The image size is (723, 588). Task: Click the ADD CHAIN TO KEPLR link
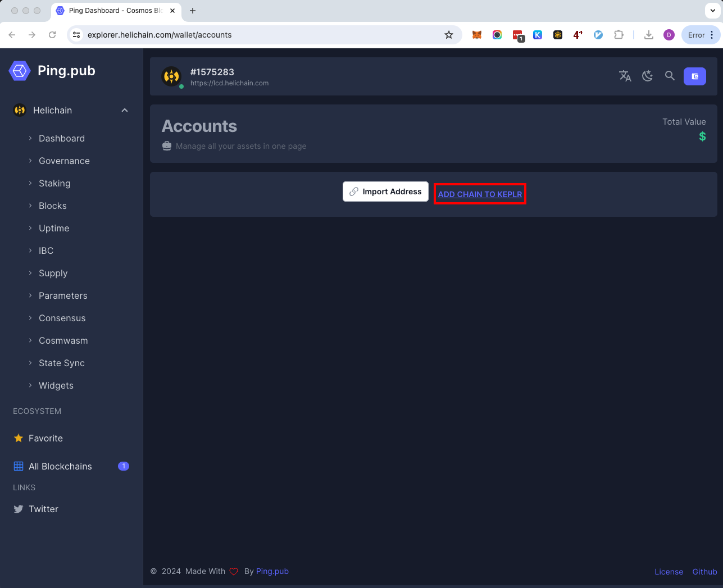click(480, 194)
